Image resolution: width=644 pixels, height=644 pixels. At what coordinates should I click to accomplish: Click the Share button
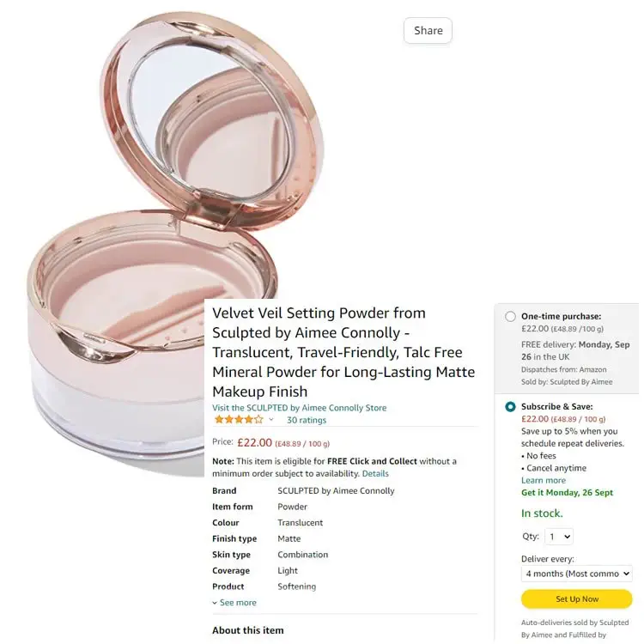coord(428,30)
